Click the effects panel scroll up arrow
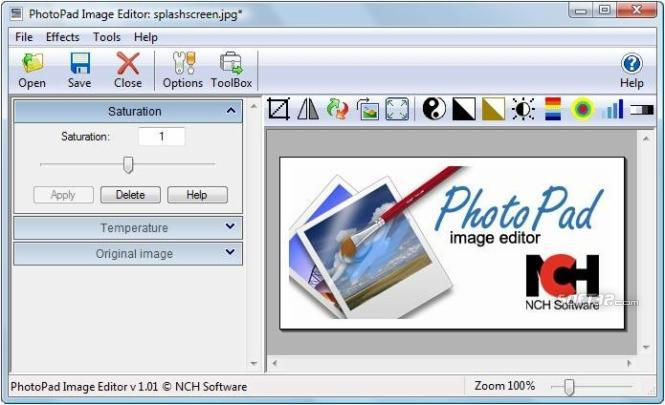665x405 pixels. [x=254, y=106]
